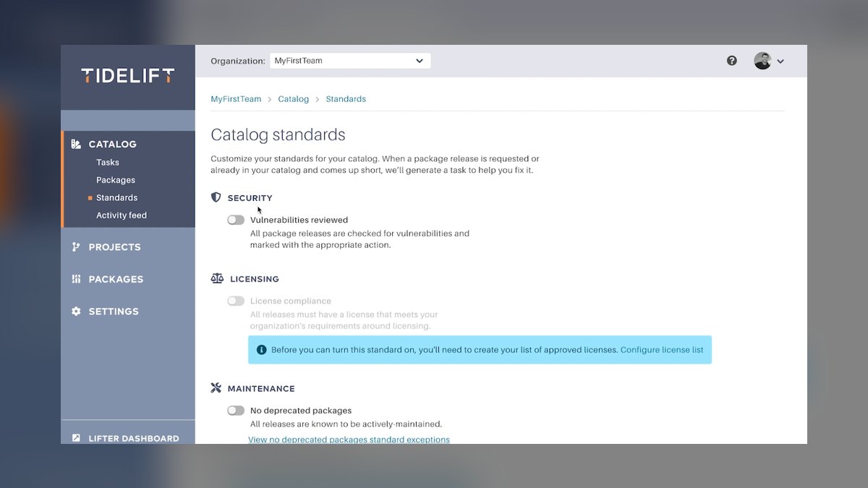868x488 pixels.
Task: Click the Tidelift logo
Action: click(127, 75)
